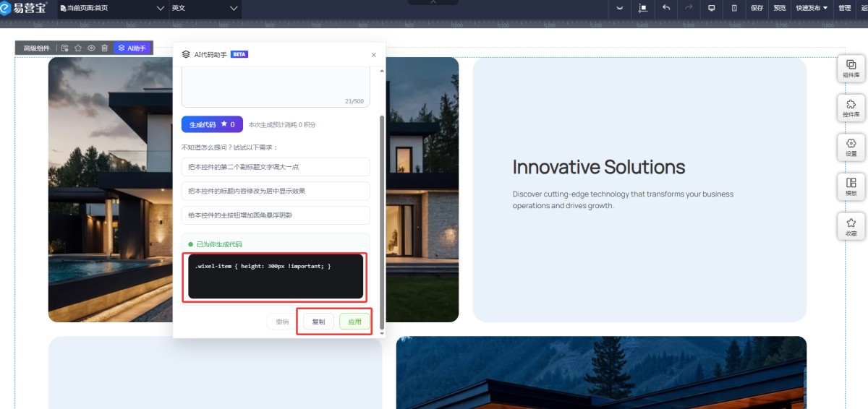Image resolution: width=868 pixels, height=409 pixels.
Task: Redo the last action
Action: pyautogui.click(x=689, y=8)
